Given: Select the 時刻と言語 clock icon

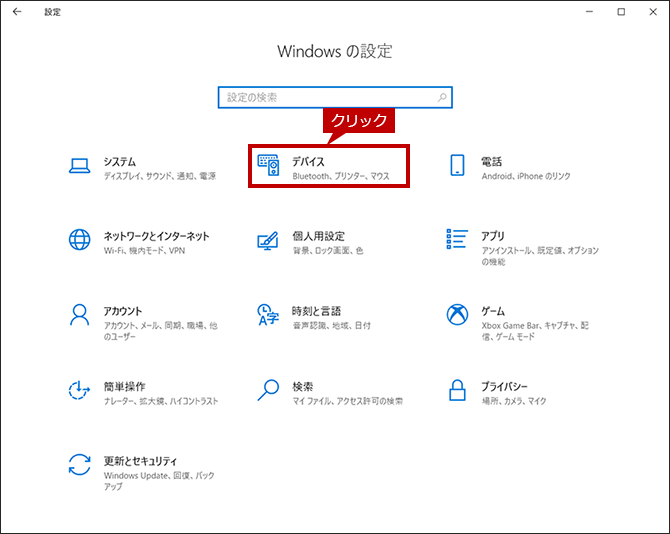Looking at the screenshot, I should point(268,315).
